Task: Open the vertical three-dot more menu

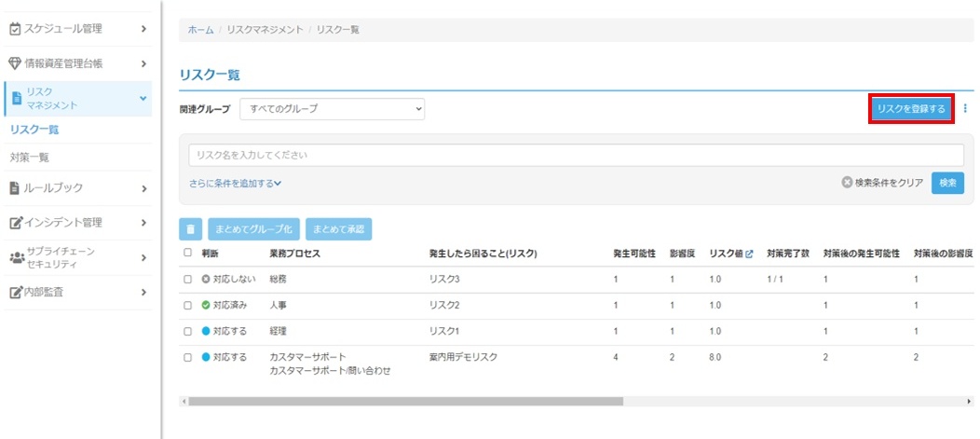Action: (x=964, y=109)
